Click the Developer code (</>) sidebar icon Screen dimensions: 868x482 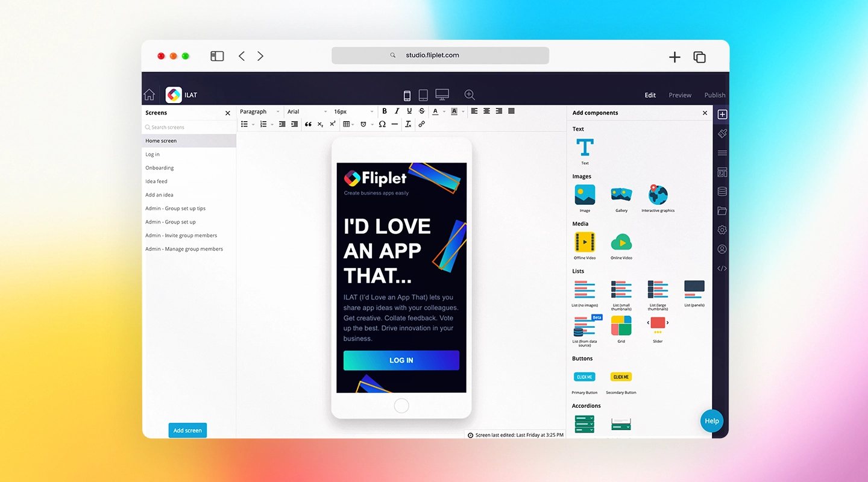click(722, 268)
